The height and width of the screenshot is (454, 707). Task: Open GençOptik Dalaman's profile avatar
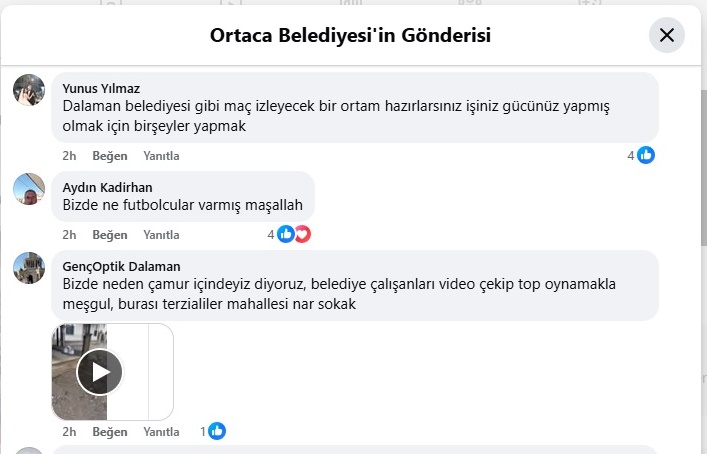[29, 268]
